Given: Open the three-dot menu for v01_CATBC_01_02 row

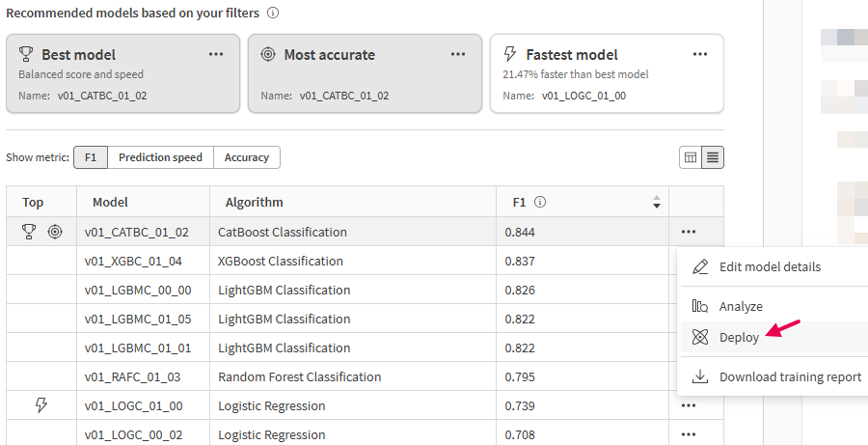Looking at the screenshot, I should point(688,232).
